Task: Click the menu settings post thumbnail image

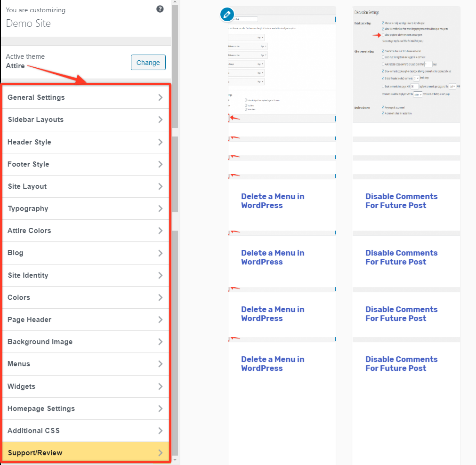Action: click(282, 64)
